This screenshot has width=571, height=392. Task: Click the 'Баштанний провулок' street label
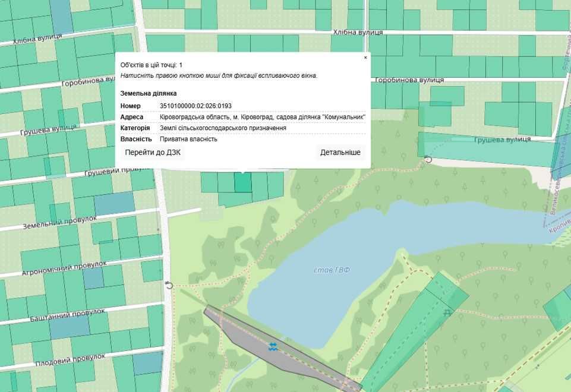67,315
